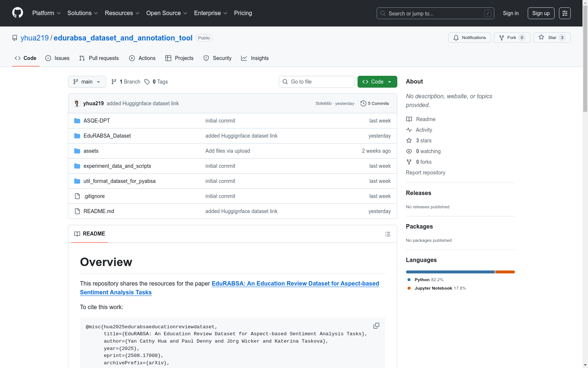588x368 pixels.
Task: Click the 0 Tags link
Action: tap(156, 82)
